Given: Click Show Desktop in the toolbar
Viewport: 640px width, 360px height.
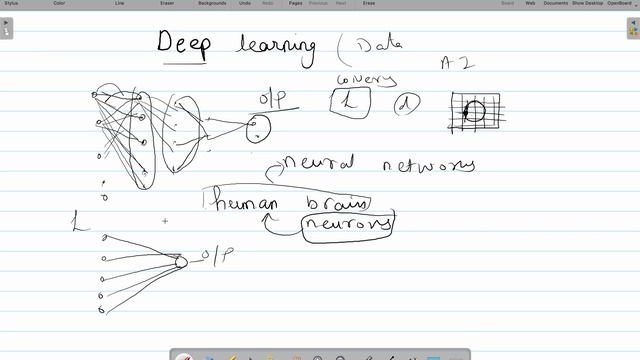Looking at the screenshot, I should 587,3.
